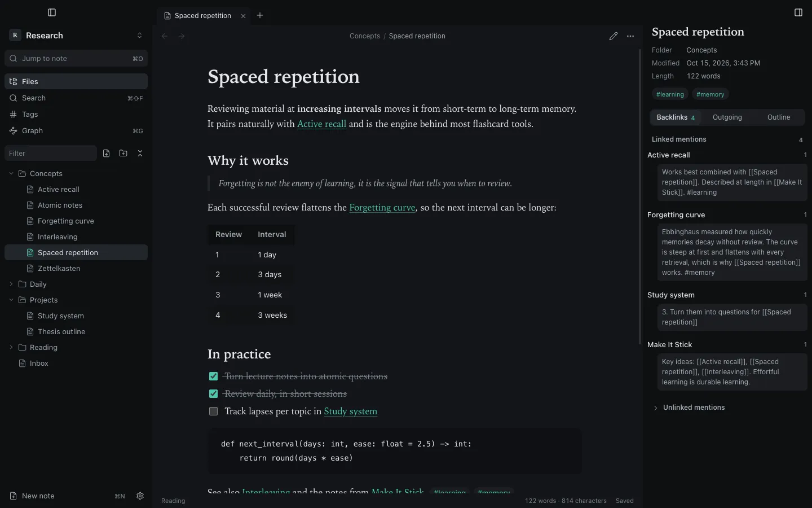
Task: Open the more options ellipsis menu
Action: [x=630, y=36]
